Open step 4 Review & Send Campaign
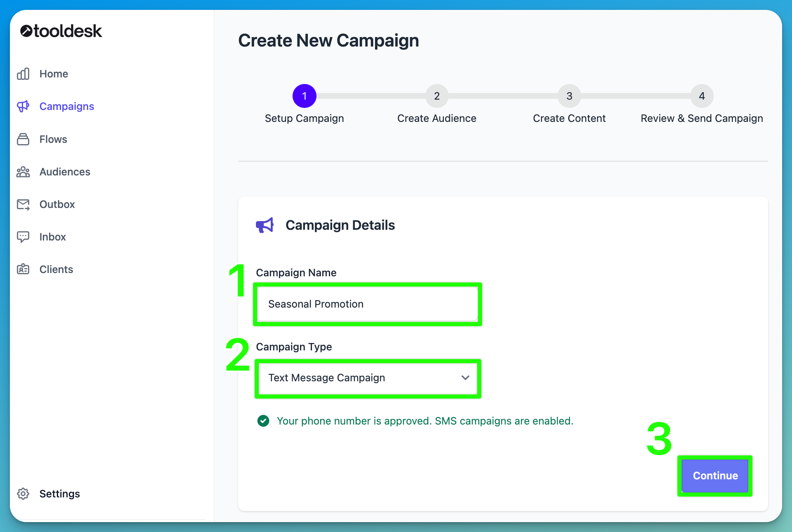The image size is (792, 532). coord(702,96)
